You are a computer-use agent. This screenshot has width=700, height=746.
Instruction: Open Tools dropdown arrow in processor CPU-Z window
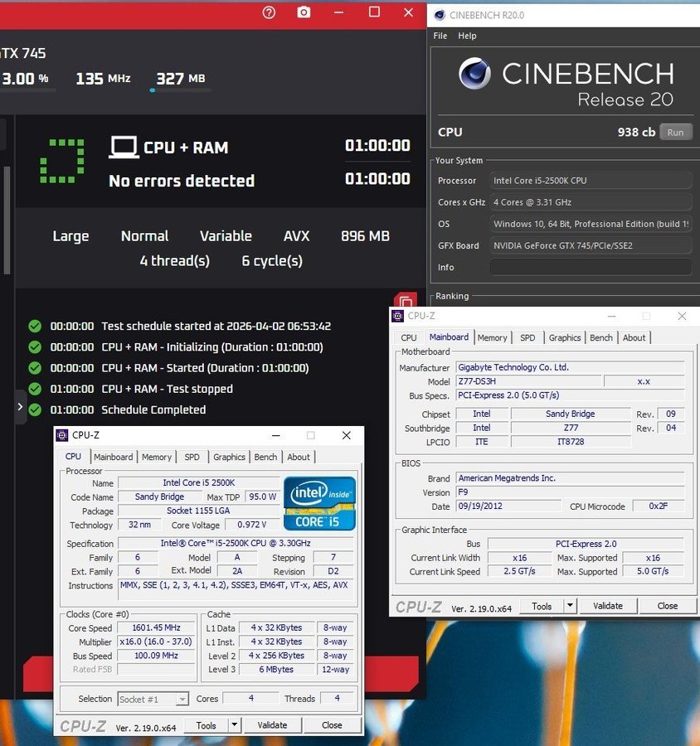tap(235, 725)
